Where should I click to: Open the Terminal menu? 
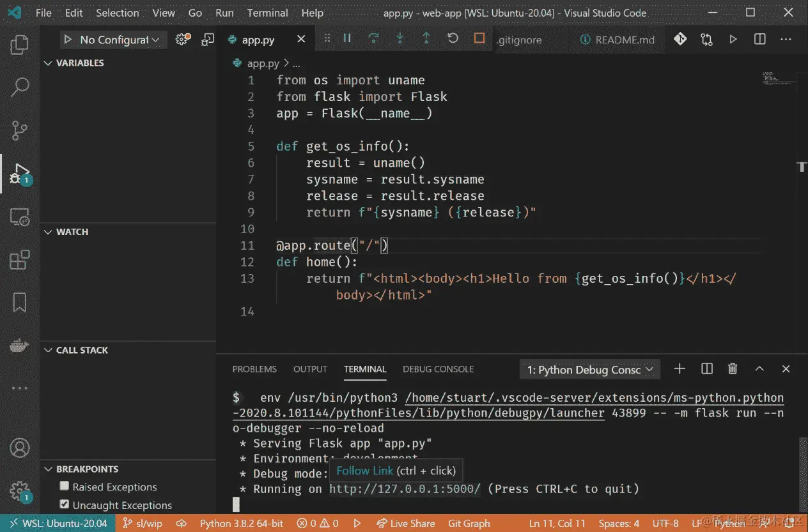[x=267, y=13]
